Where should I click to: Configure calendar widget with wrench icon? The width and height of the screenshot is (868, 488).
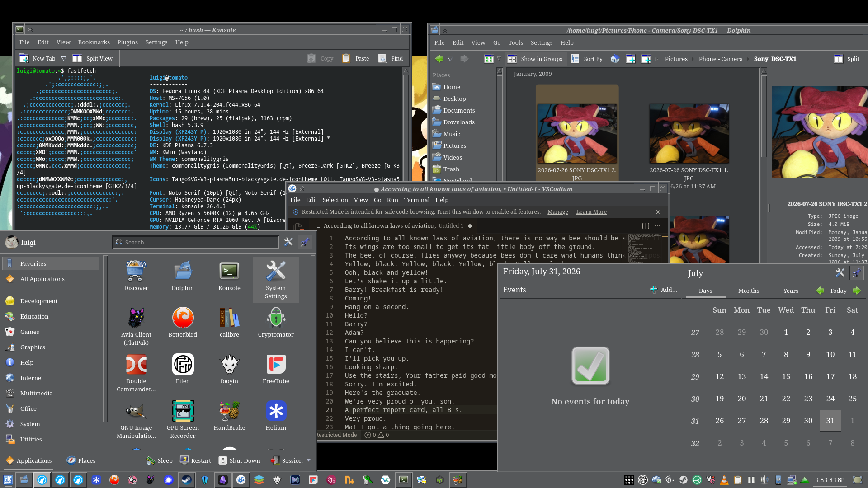[x=840, y=272]
